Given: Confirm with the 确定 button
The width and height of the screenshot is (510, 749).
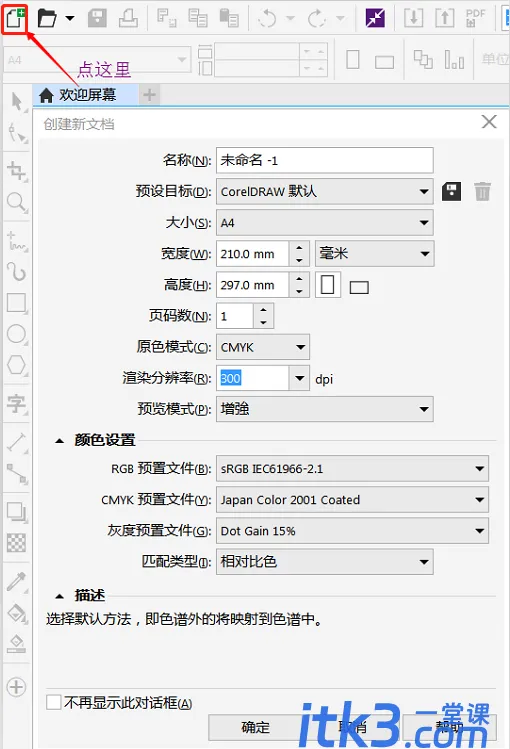Looking at the screenshot, I should click(255, 728).
